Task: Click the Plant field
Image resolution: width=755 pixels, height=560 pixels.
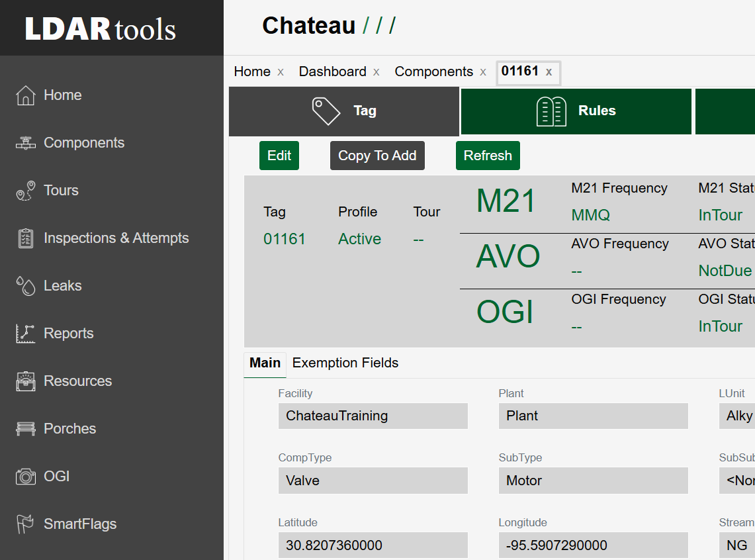Action: pyautogui.click(x=593, y=416)
